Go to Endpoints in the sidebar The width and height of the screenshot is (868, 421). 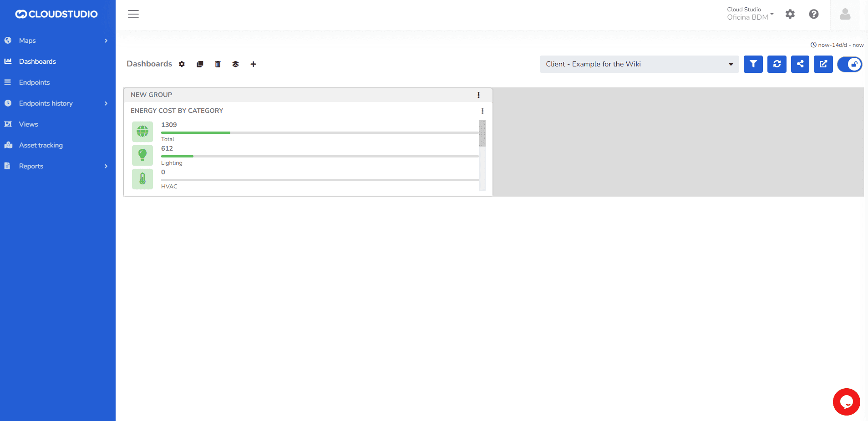35,82
